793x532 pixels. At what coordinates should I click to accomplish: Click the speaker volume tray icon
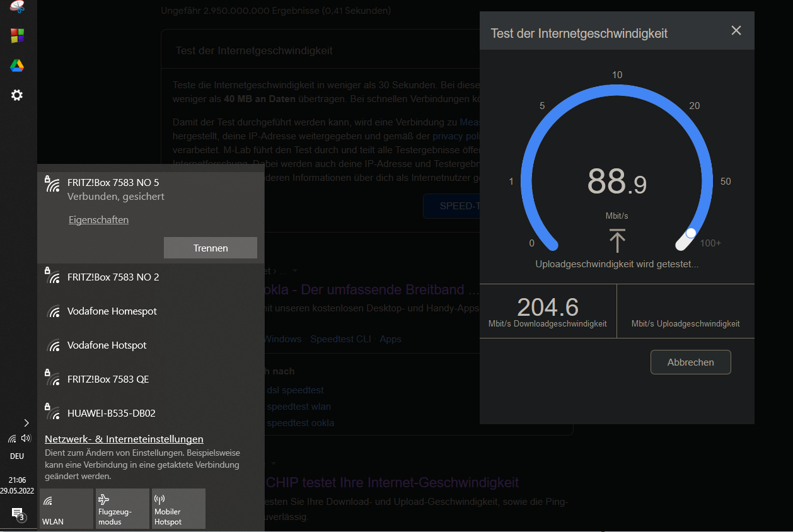[26, 438]
